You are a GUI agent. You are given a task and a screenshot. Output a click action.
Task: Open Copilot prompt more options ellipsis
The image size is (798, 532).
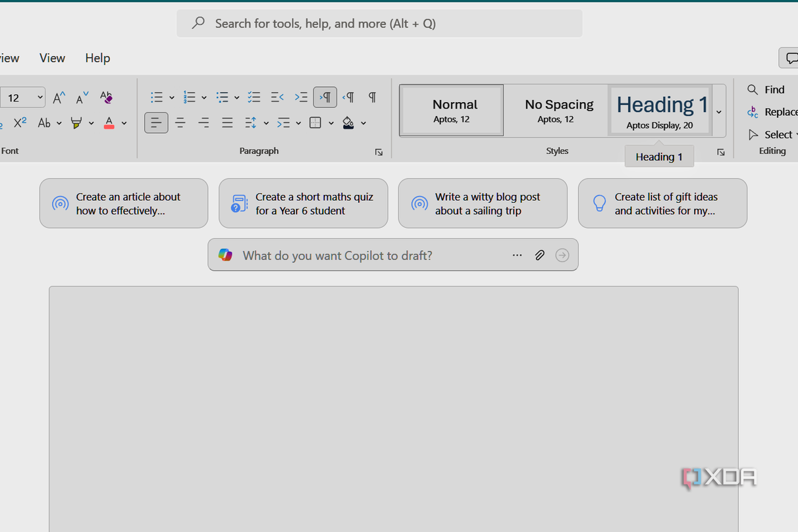point(517,255)
